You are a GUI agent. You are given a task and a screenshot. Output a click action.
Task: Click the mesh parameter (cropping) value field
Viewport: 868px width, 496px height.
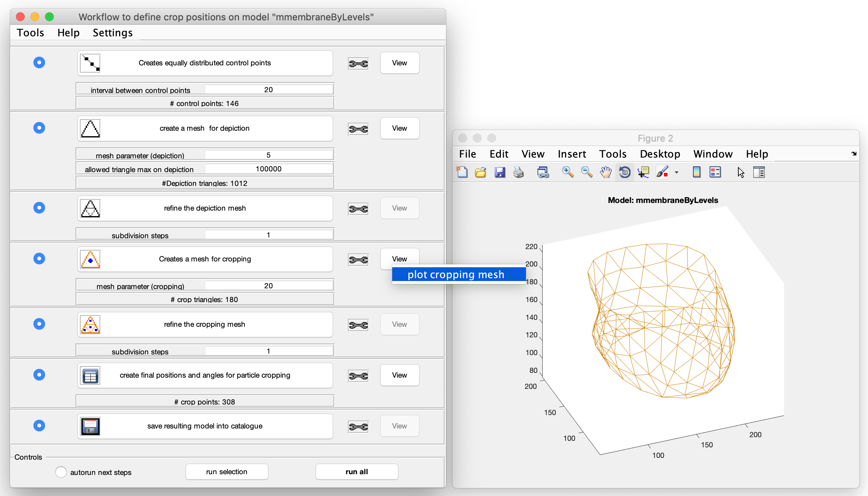point(269,286)
